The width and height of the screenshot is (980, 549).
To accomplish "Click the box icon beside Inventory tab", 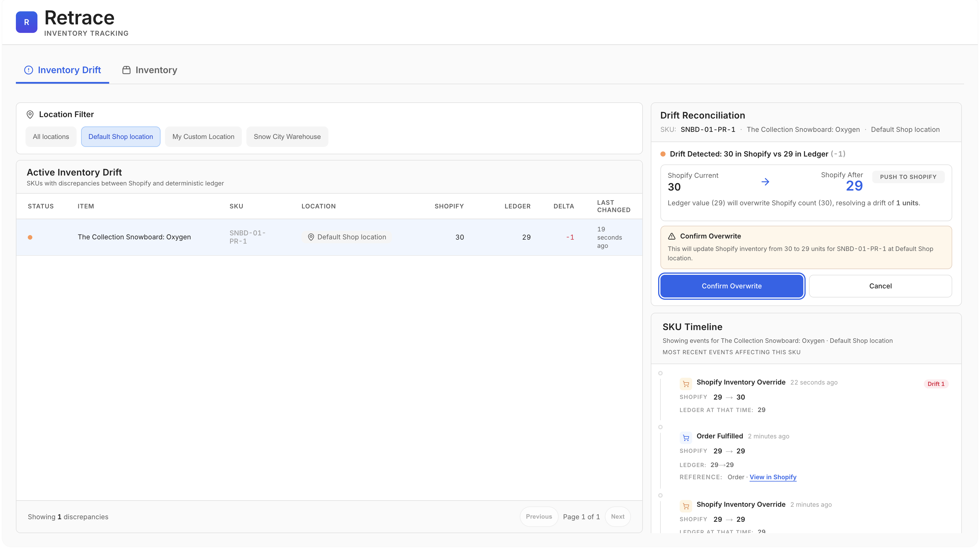I will point(126,70).
